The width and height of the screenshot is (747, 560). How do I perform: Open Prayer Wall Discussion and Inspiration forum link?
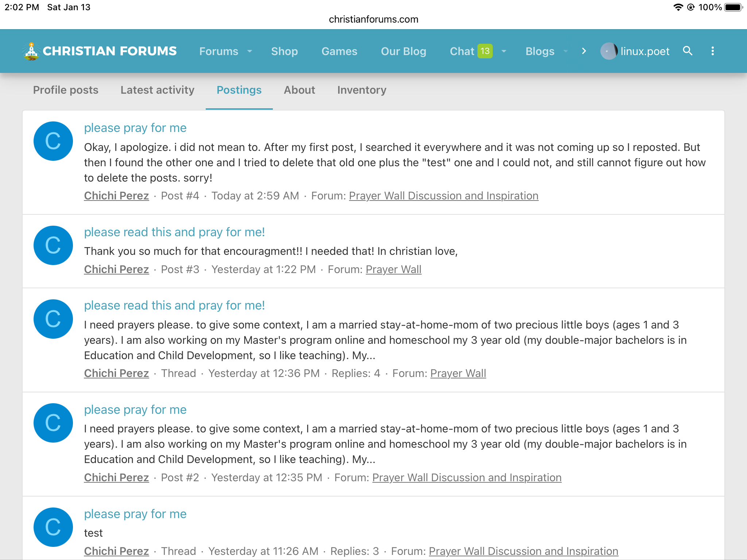tap(443, 196)
